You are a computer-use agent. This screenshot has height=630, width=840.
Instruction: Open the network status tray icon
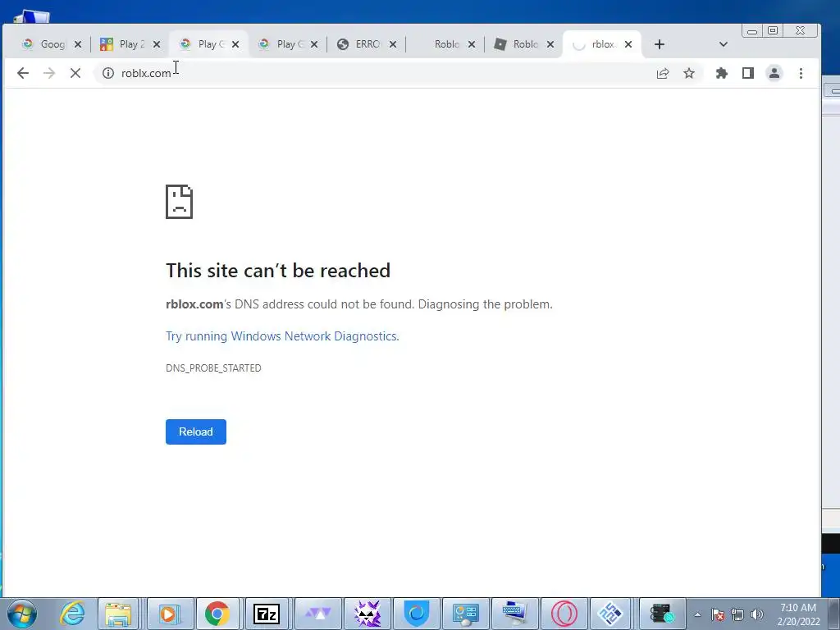(737, 614)
